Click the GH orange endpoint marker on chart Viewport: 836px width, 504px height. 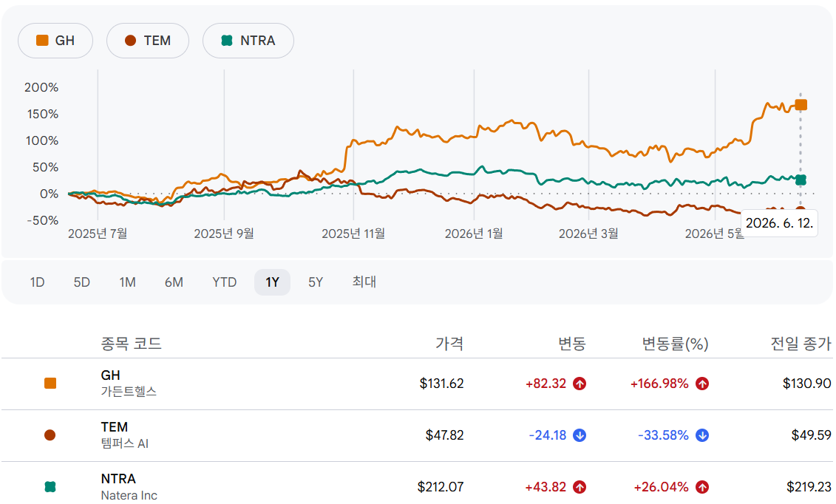[801, 105]
